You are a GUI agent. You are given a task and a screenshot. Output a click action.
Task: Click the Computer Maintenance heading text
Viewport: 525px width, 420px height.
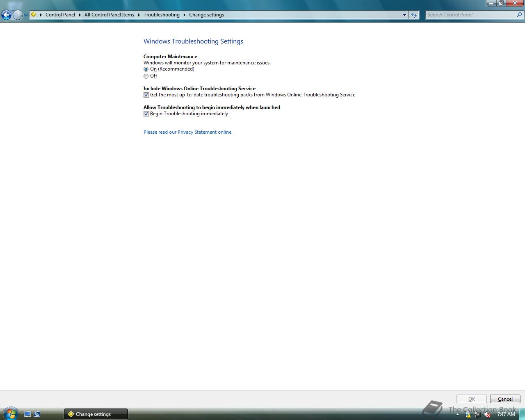click(170, 57)
